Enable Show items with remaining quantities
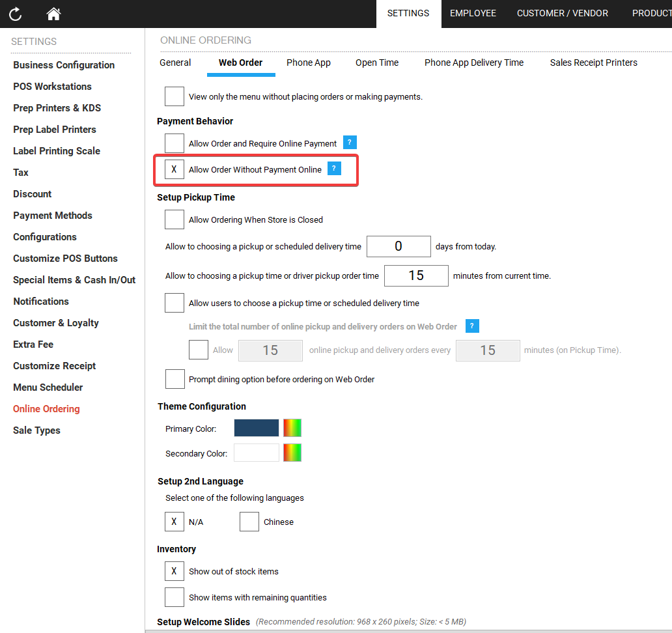Viewport: 672px width, 633px height. coord(174,597)
